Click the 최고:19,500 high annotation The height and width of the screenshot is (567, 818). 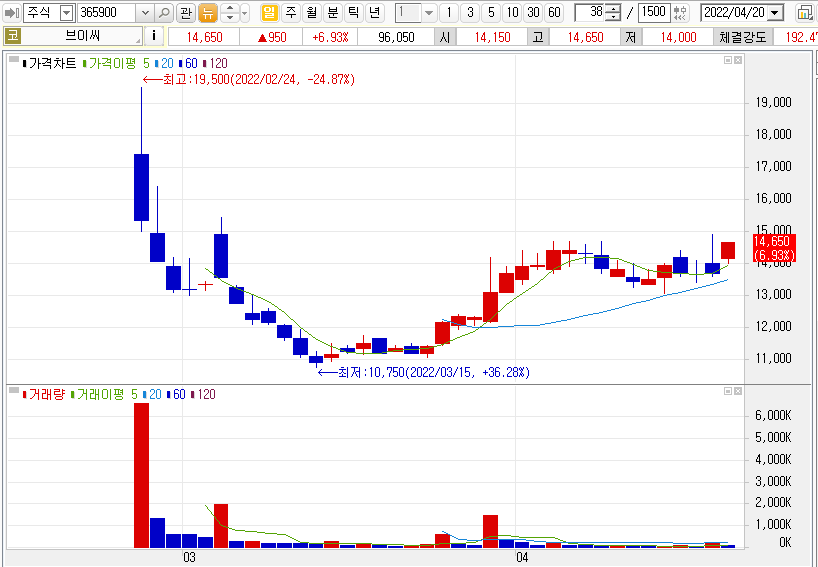point(249,79)
